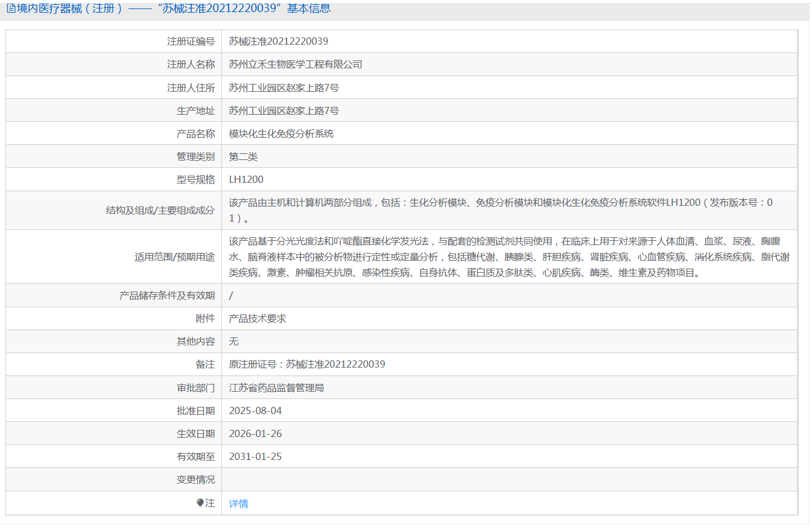Select the address value in the 生产地址 row
This screenshot has height=530, width=812.
[284, 110]
